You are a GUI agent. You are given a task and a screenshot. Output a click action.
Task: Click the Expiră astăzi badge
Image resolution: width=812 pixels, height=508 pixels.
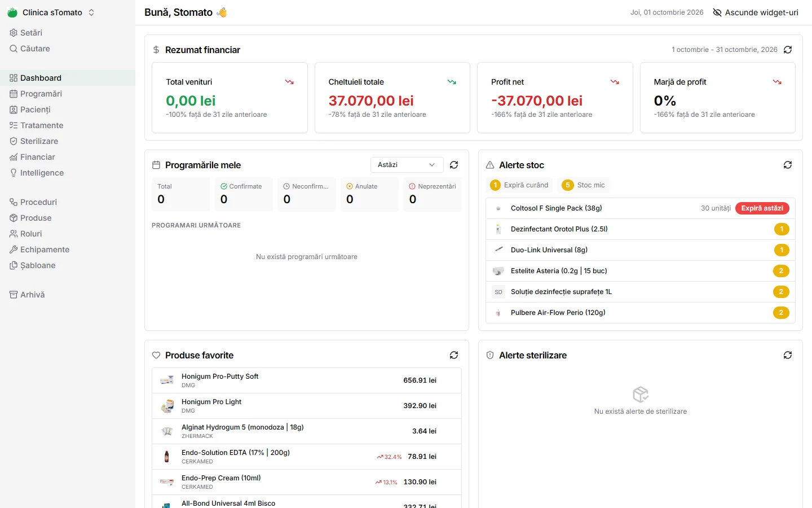pyautogui.click(x=762, y=208)
